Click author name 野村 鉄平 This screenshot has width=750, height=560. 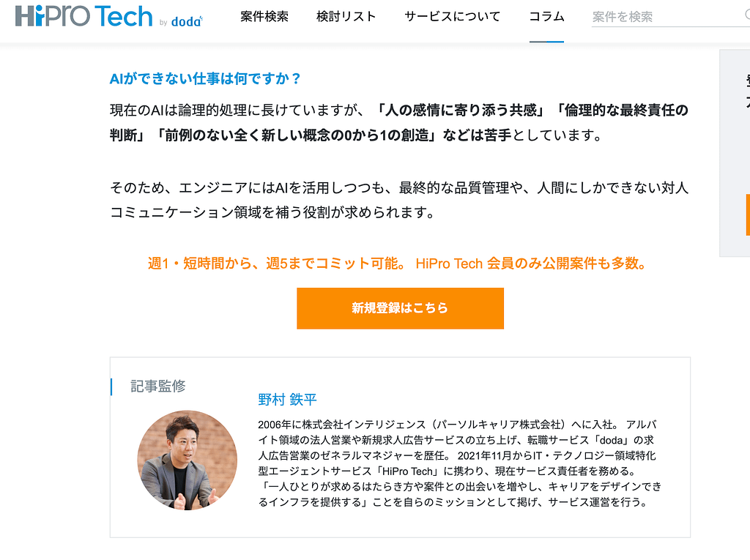tap(287, 400)
